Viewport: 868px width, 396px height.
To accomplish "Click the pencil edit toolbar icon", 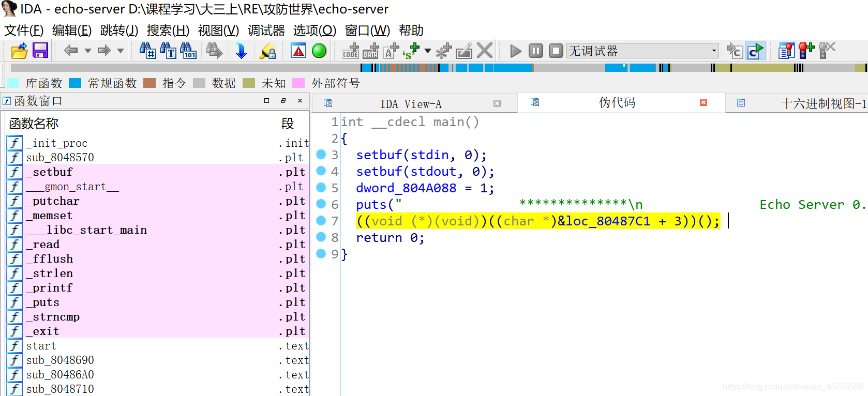I will (x=464, y=51).
